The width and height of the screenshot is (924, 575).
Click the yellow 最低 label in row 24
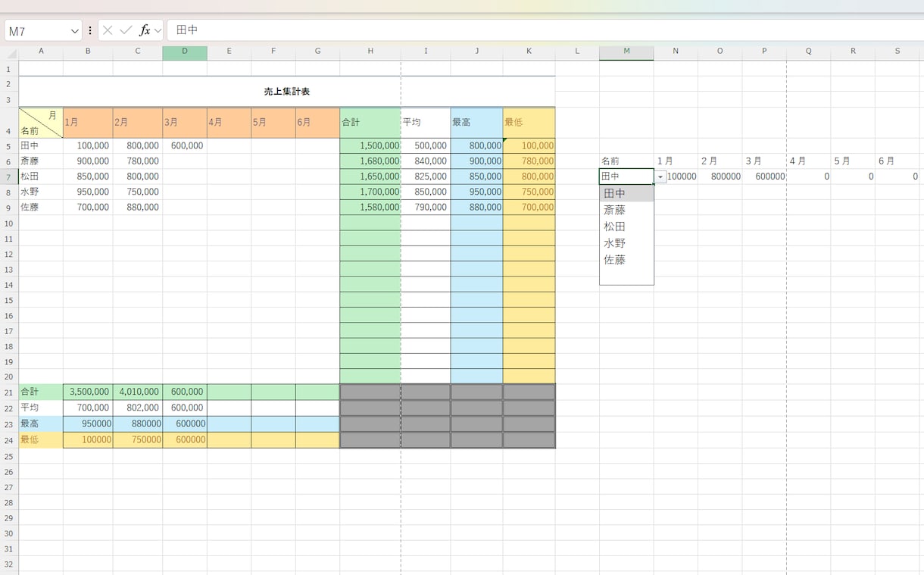point(41,439)
